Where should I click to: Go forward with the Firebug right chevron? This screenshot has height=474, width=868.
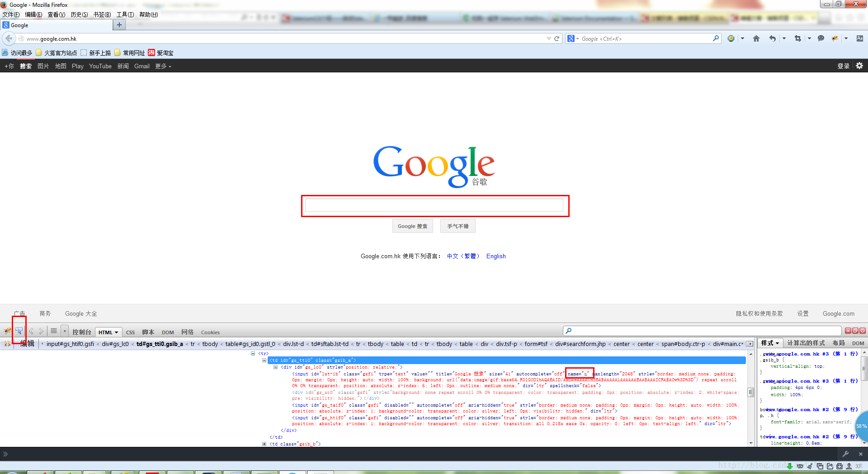41,332
